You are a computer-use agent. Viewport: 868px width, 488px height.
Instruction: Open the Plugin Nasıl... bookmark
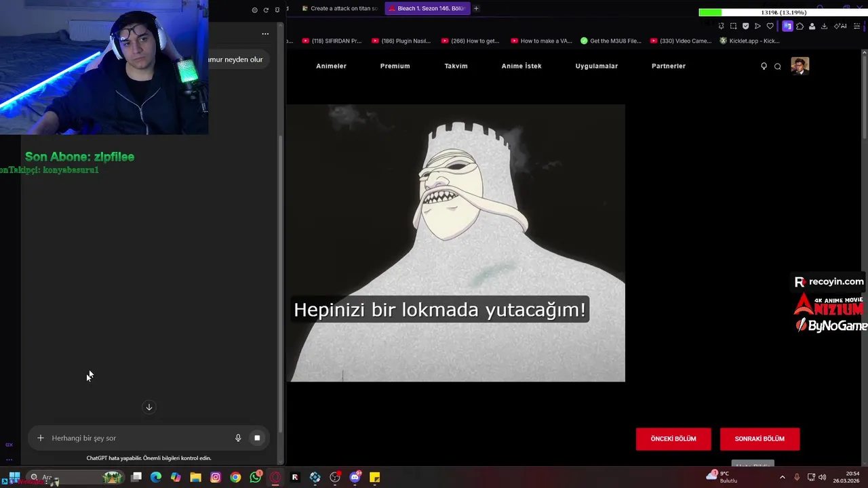(x=401, y=41)
